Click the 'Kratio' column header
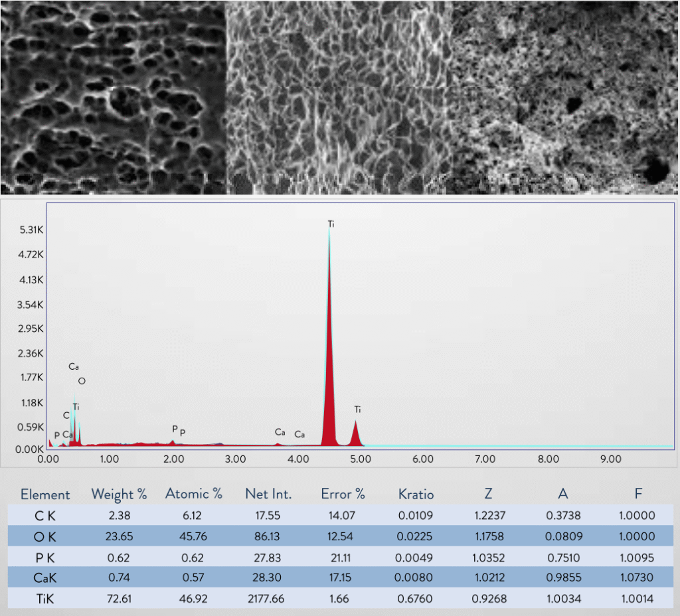Viewport: 680px width, 616px height. pyautogui.click(x=416, y=495)
